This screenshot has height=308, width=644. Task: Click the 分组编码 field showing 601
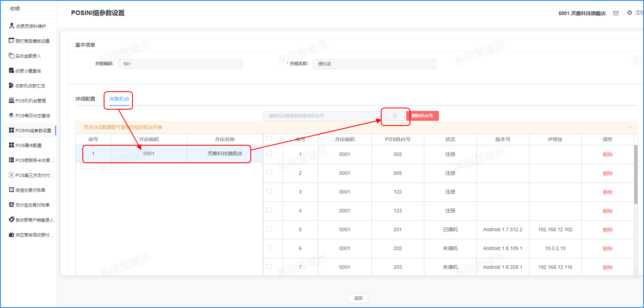180,64
